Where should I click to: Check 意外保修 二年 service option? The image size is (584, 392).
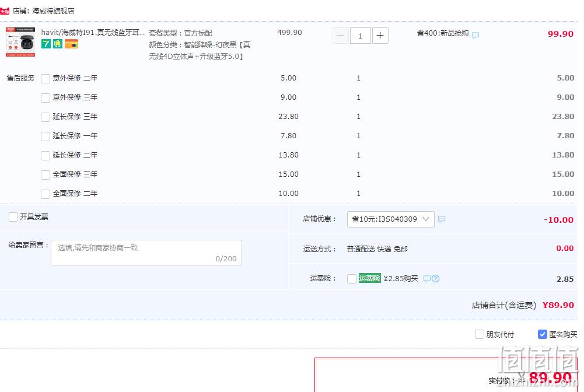click(46, 79)
